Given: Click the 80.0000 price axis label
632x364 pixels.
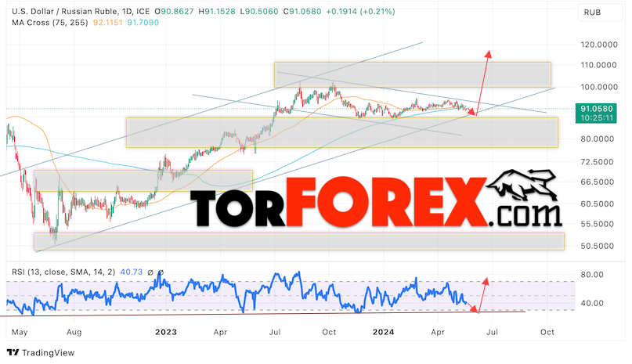Looking at the screenshot, I should (598, 139).
